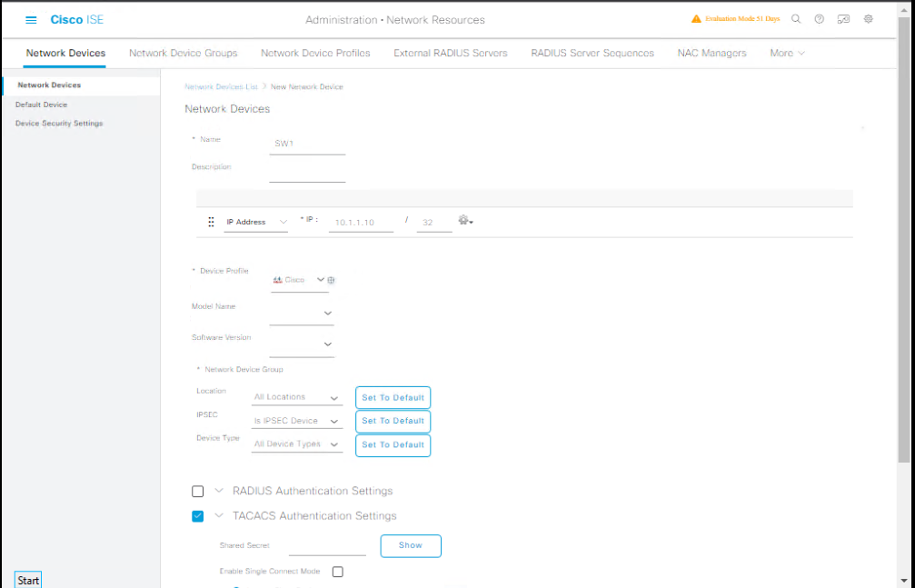
Task: Open the Model Name dropdown
Action: pyautogui.click(x=302, y=314)
